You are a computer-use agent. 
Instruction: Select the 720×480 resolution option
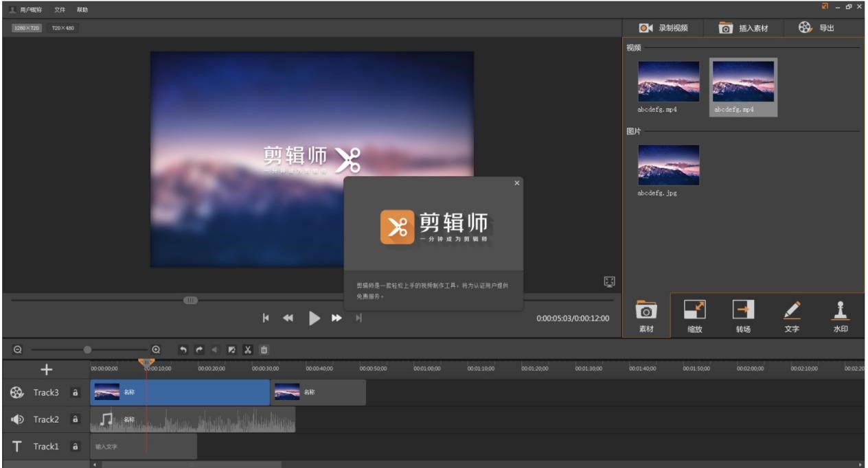click(63, 28)
